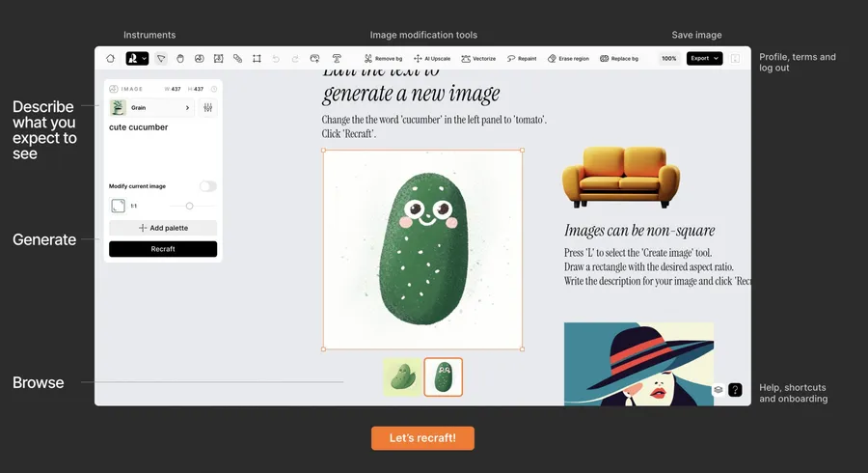Click AI Upscale tool
The height and width of the screenshot is (473, 868).
[x=432, y=58]
